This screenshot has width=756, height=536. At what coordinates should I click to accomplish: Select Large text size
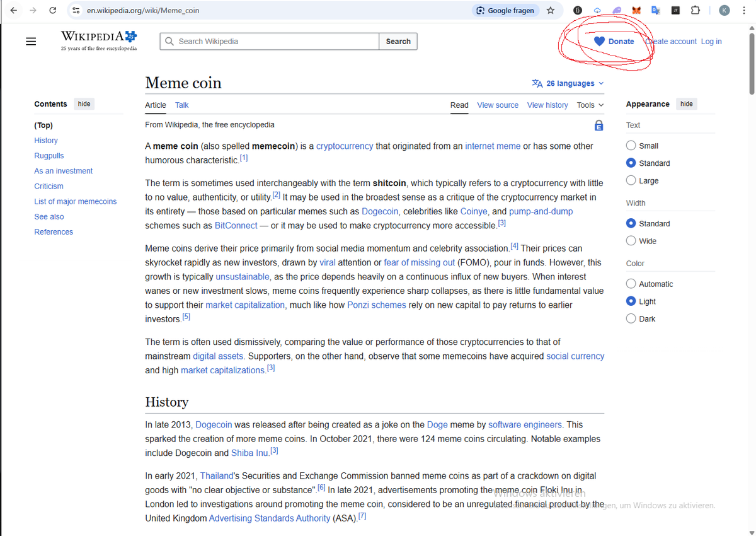click(x=631, y=180)
